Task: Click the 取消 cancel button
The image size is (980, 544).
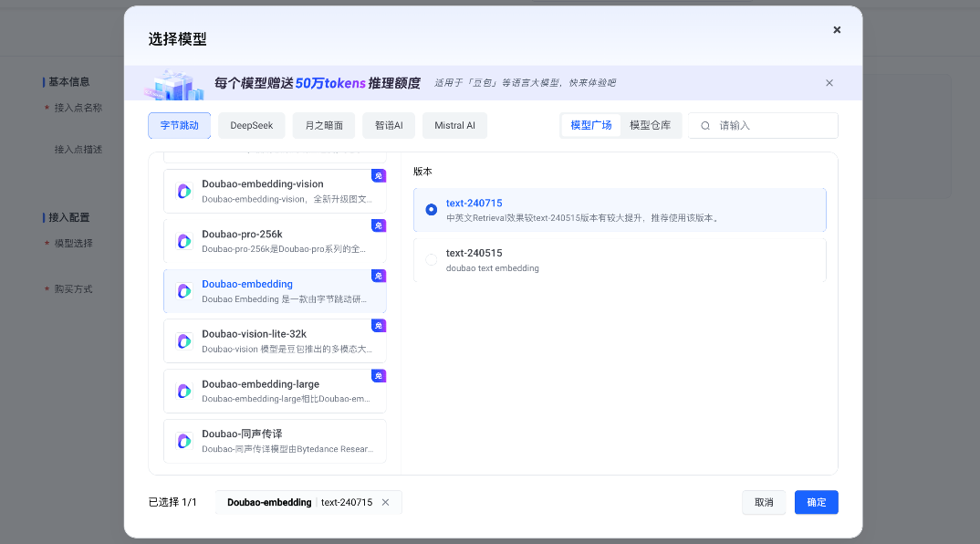Action: coord(764,502)
